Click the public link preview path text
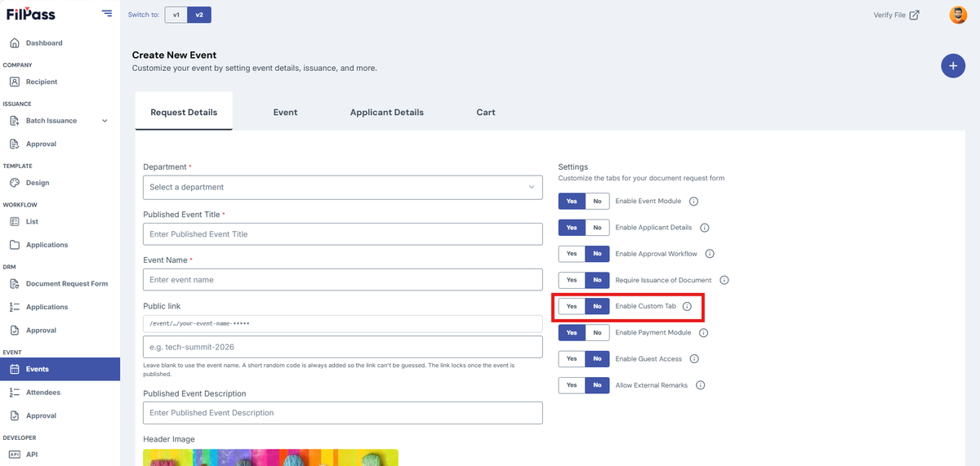Screen dimensions: 980x466 199,324
